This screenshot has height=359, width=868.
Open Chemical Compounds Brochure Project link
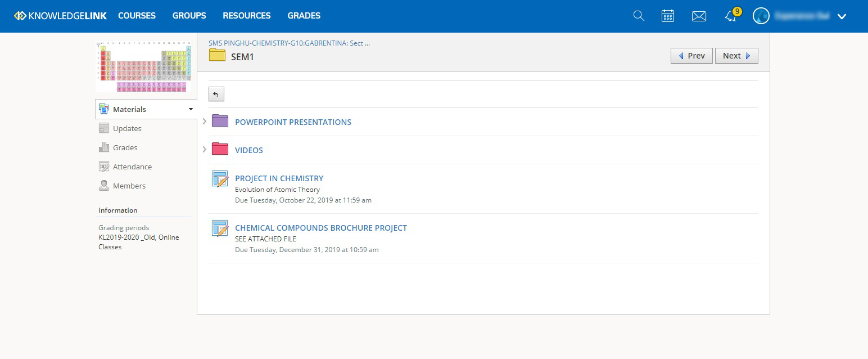(321, 228)
